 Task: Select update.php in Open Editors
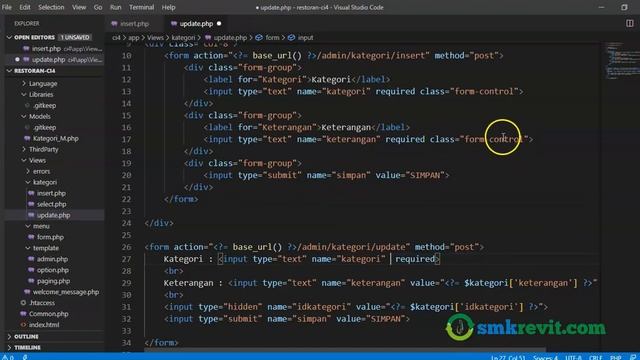(54, 60)
